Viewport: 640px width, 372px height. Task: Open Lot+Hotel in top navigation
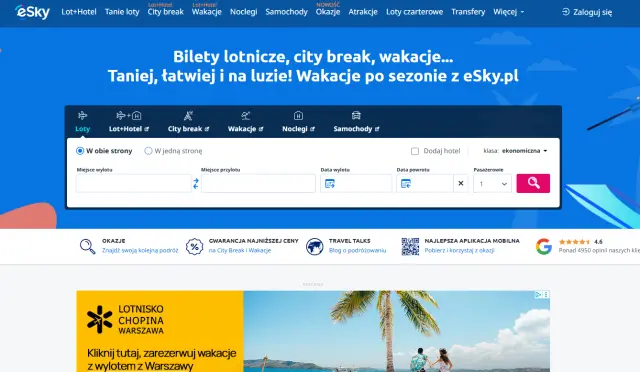pos(79,12)
